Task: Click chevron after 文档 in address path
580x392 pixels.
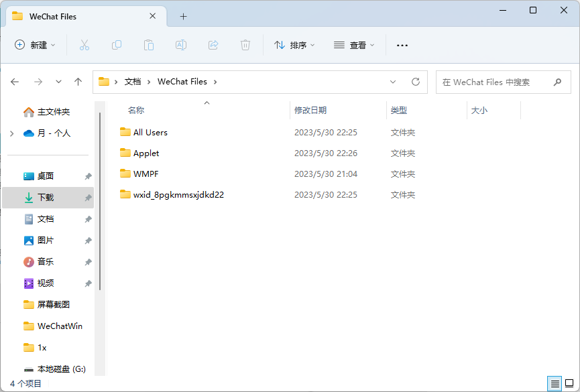Action: coord(149,82)
